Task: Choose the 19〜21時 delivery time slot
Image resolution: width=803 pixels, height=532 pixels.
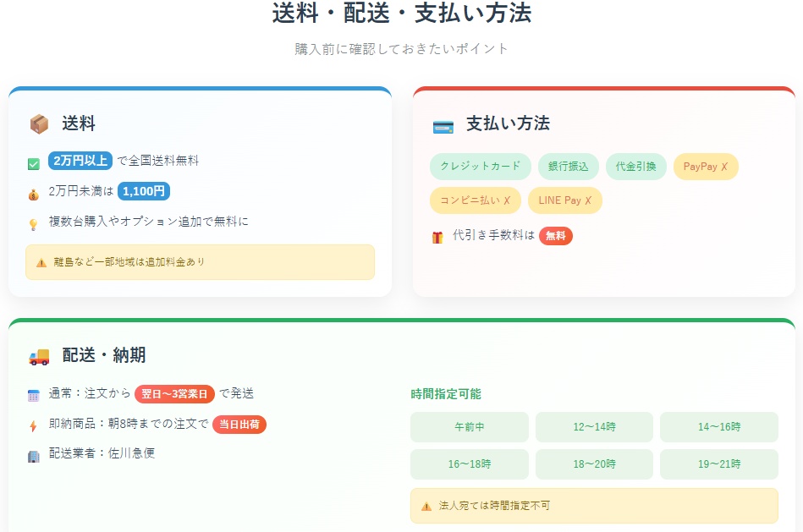Action: pos(719,464)
